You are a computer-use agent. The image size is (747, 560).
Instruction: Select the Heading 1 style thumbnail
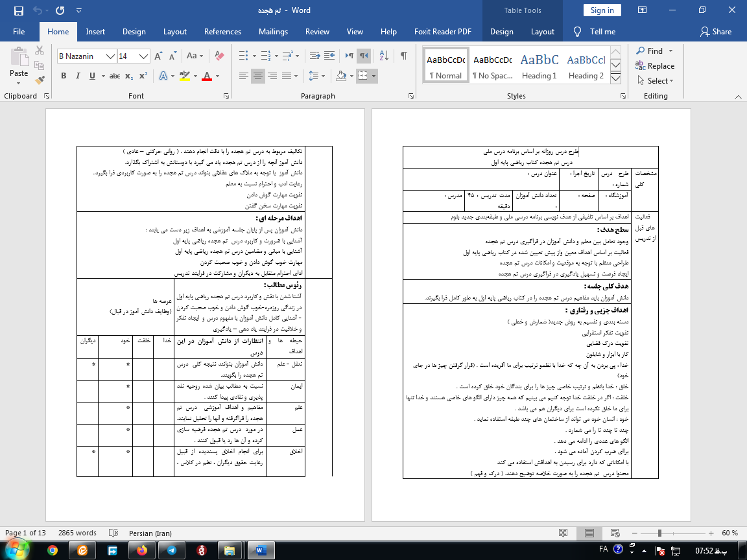click(x=539, y=65)
